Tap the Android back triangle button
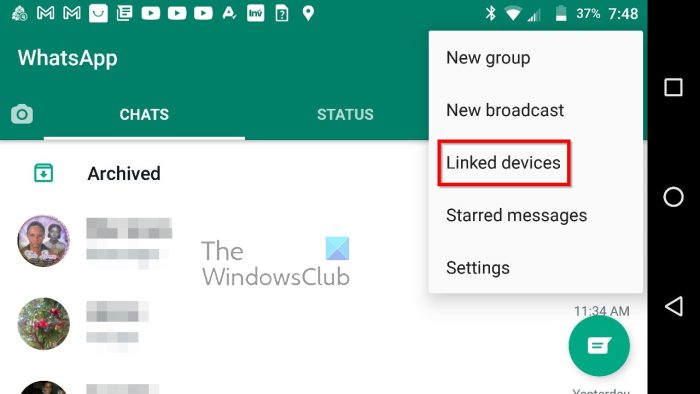Screen dimensions: 700x394 pos(674,306)
